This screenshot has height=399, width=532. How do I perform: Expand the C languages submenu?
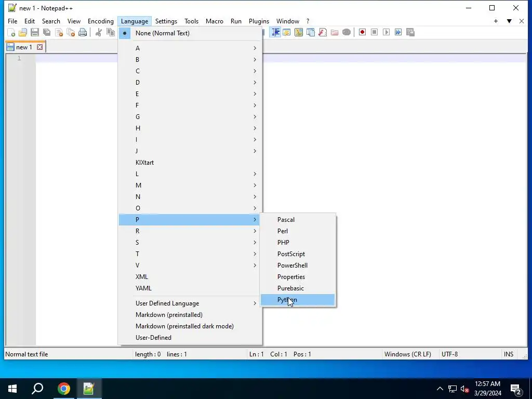pyautogui.click(x=190, y=71)
